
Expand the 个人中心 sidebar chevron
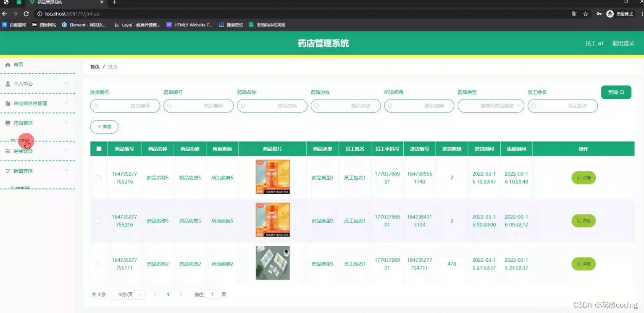(x=66, y=83)
